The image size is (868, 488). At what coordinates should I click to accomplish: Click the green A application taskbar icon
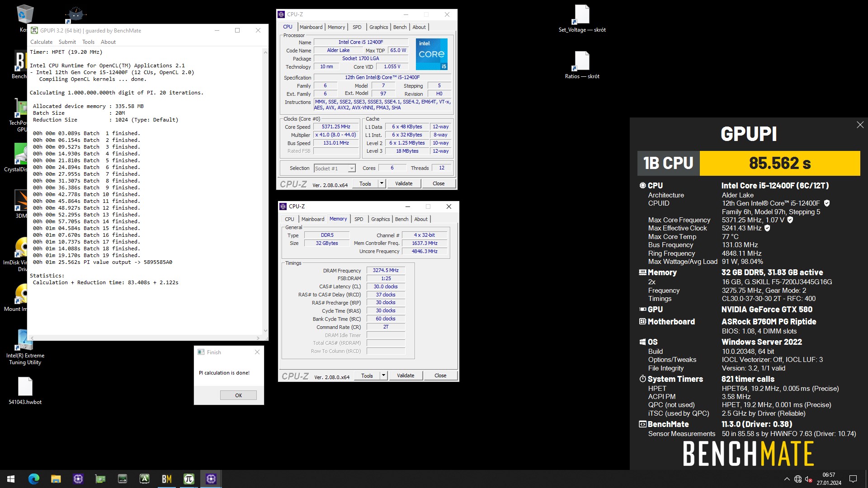[145, 479]
